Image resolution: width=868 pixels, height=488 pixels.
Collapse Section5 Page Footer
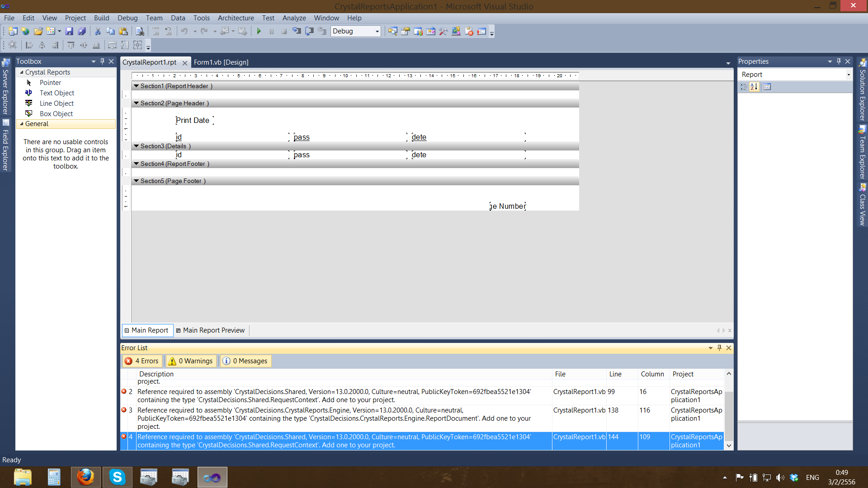point(136,181)
